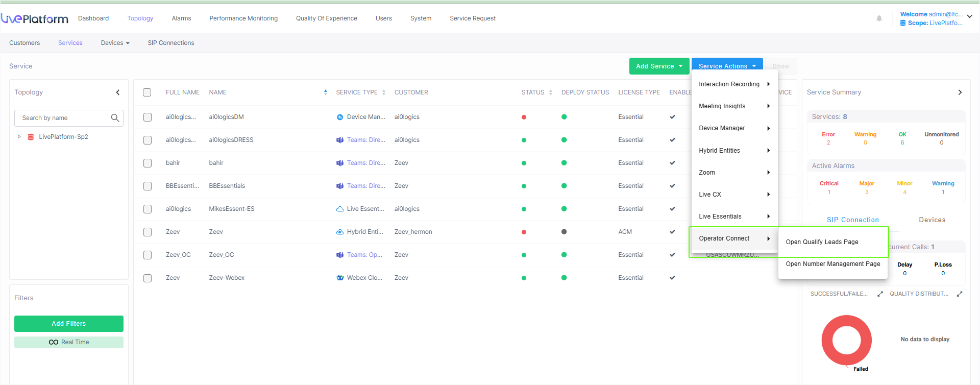Expand Service Summary panel arrow icon
The height and width of the screenshot is (385, 980).
(960, 92)
